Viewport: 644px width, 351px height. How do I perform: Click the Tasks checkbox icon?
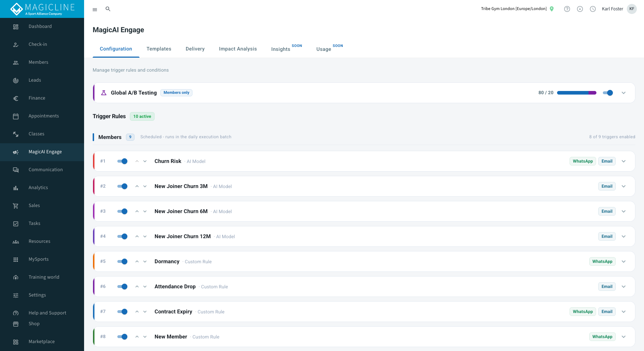point(16,223)
